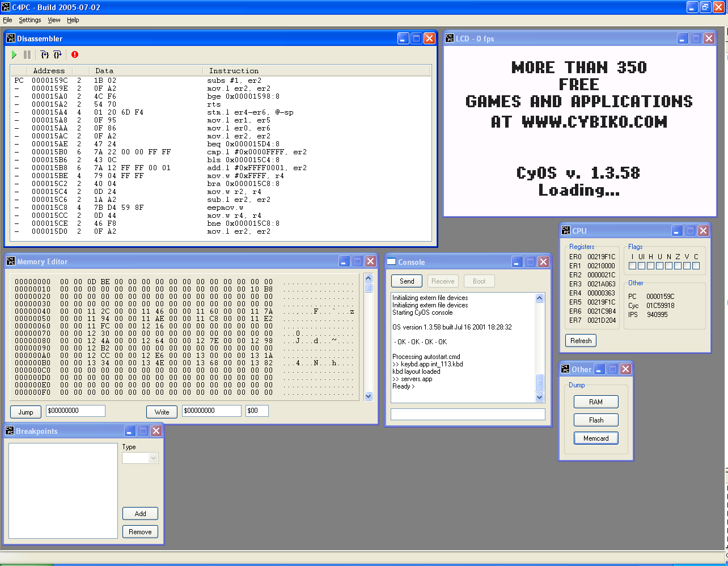
Task: Click the Memory Editor scrollbar thumb
Action: [369, 288]
